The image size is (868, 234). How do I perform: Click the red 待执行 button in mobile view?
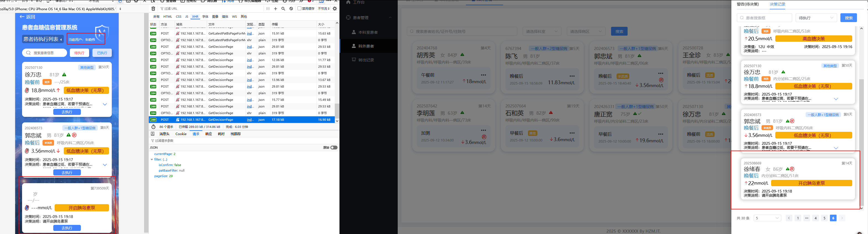tap(79, 53)
